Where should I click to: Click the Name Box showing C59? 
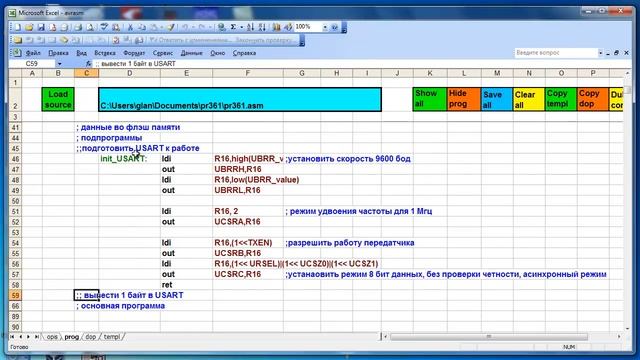(x=32, y=64)
